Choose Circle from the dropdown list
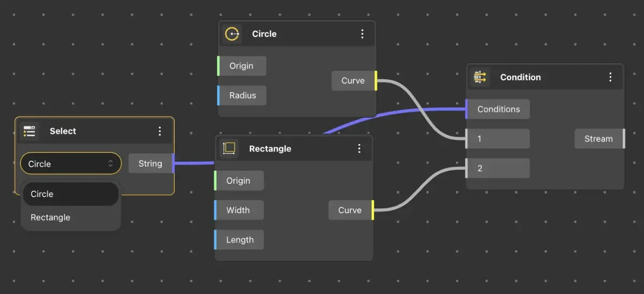644x294 pixels. tap(71, 194)
